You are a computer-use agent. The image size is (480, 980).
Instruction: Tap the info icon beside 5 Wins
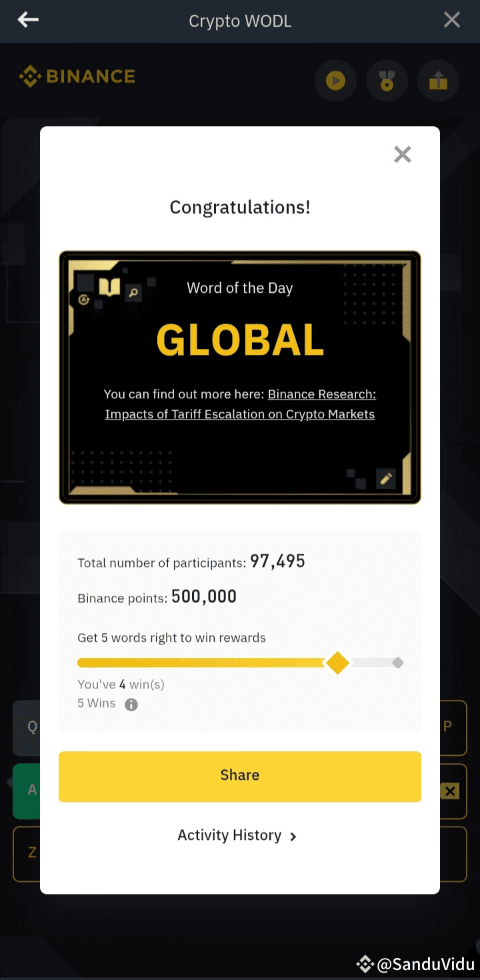(x=131, y=704)
